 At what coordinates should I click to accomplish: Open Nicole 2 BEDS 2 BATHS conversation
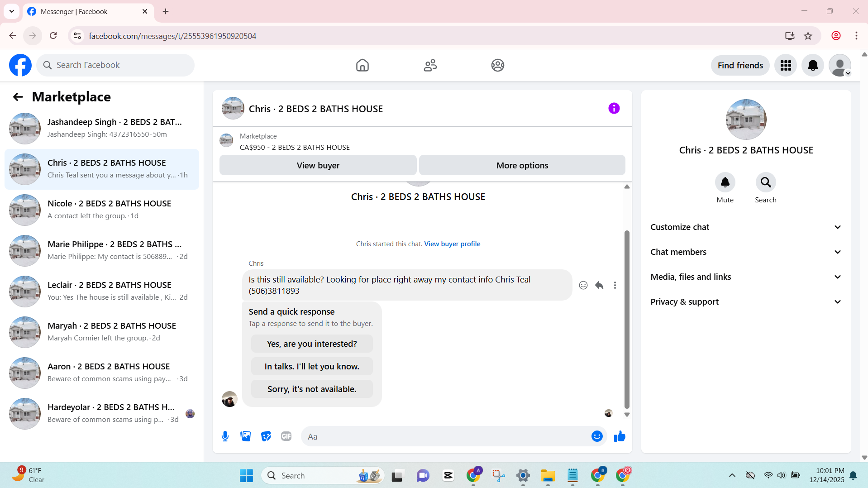click(102, 210)
